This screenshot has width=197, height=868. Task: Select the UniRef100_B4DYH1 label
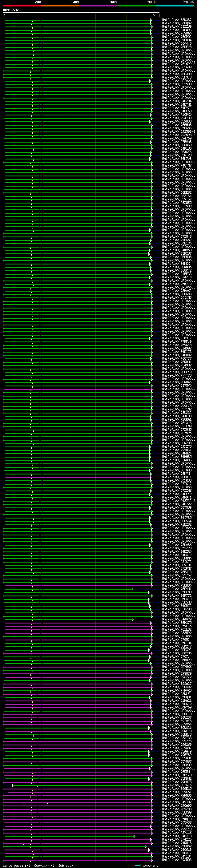click(177, 104)
